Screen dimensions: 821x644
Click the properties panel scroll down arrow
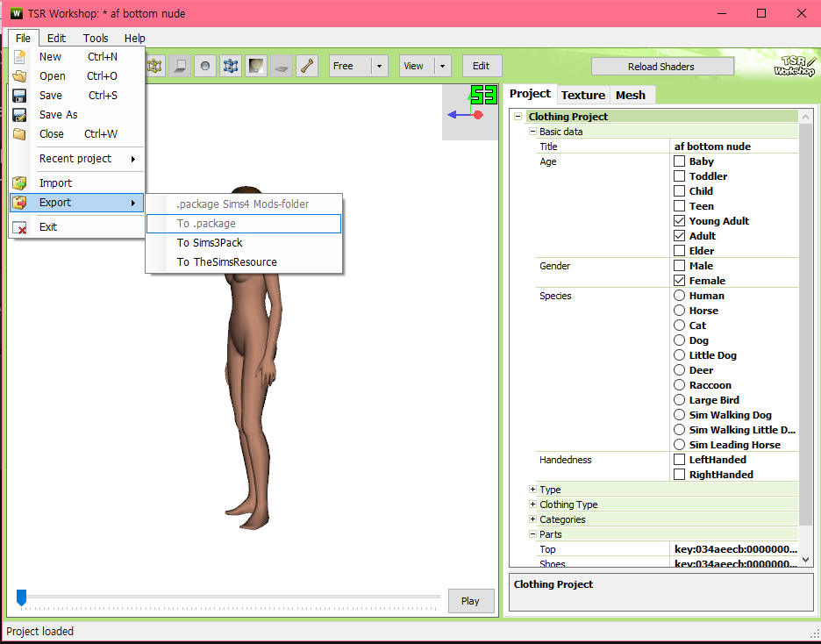coord(805,561)
